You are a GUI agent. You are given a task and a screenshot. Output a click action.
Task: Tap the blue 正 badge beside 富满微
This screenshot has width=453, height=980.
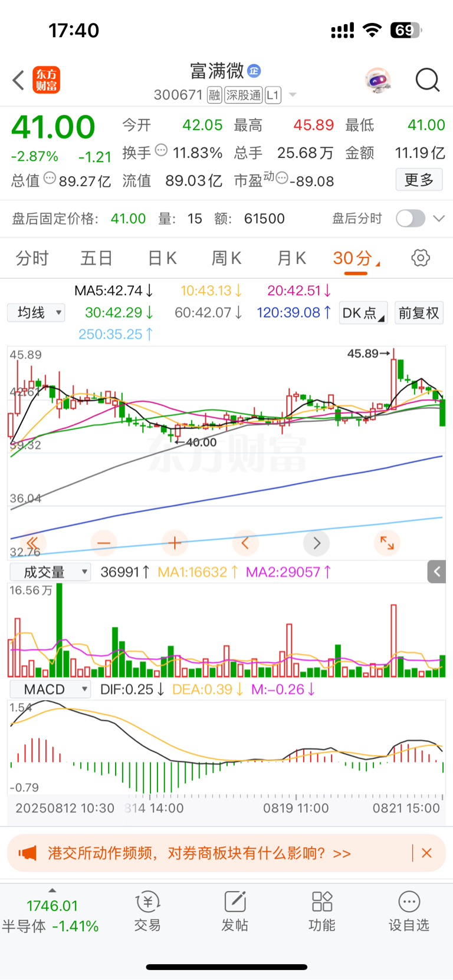tap(254, 71)
